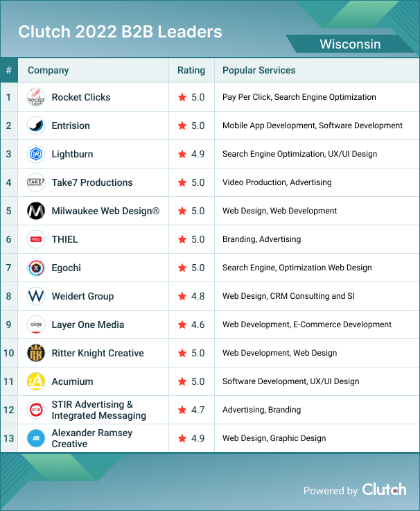Click the Rocket Clicks logo icon
Image resolution: width=420 pixels, height=511 pixels.
pyautogui.click(x=36, y=98)
